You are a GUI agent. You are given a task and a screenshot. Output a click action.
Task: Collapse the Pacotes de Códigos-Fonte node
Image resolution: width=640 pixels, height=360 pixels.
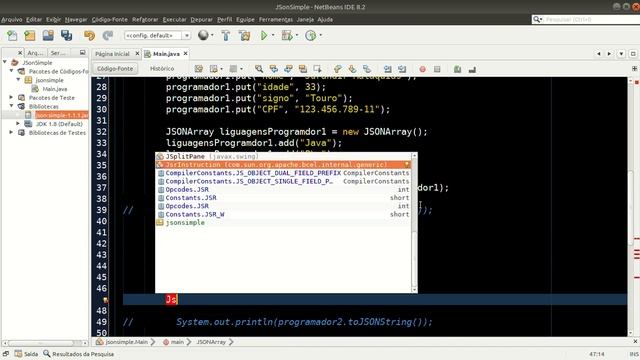tap(11, 71)
